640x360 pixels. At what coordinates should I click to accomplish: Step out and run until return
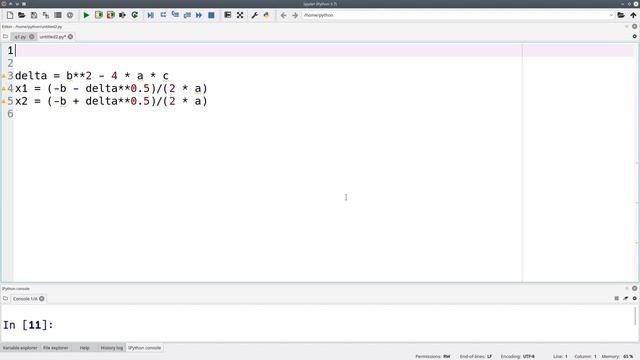click(187, 15)
